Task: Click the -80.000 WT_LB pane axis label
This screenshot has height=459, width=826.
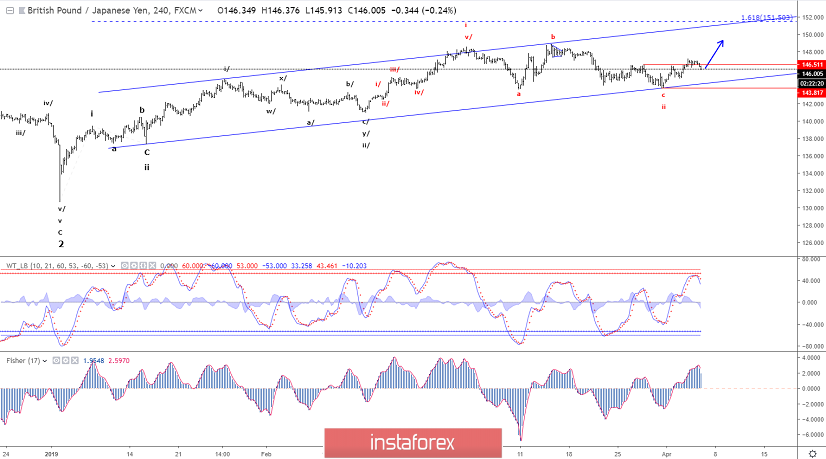Action: [x=812, y=347]
